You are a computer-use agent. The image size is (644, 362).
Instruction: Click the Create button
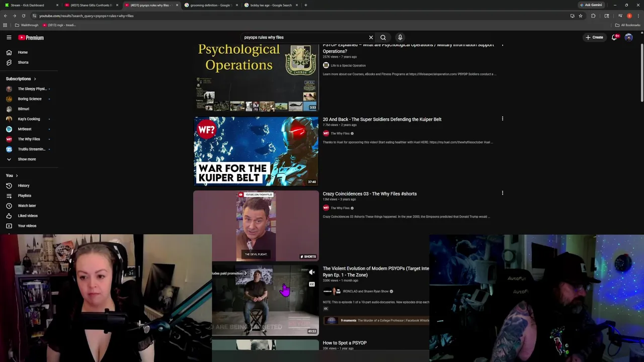(594, 37)
